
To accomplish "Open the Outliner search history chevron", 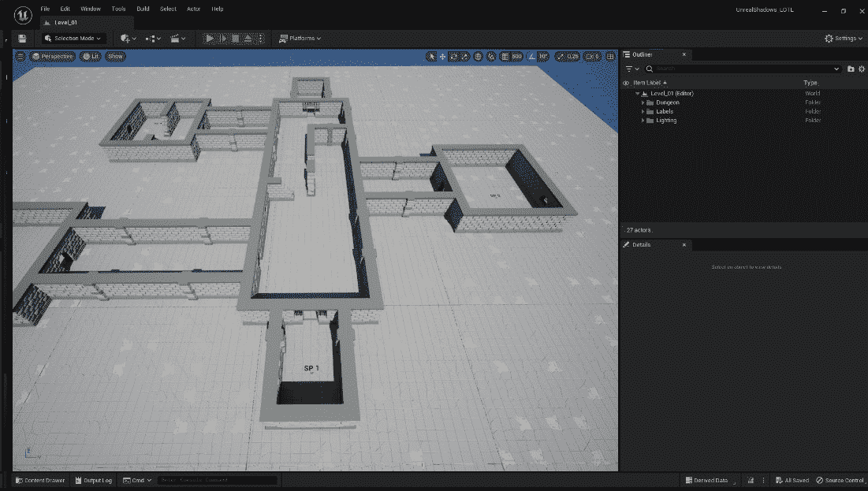I will point(836,69).
